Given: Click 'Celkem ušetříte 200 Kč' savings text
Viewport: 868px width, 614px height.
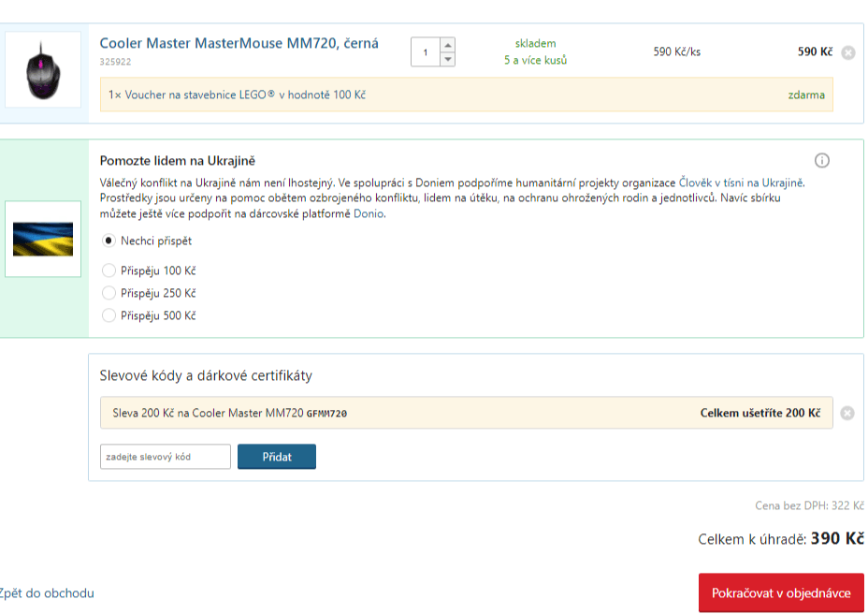Looking at the screenshot, I should (x=760, y=413).
